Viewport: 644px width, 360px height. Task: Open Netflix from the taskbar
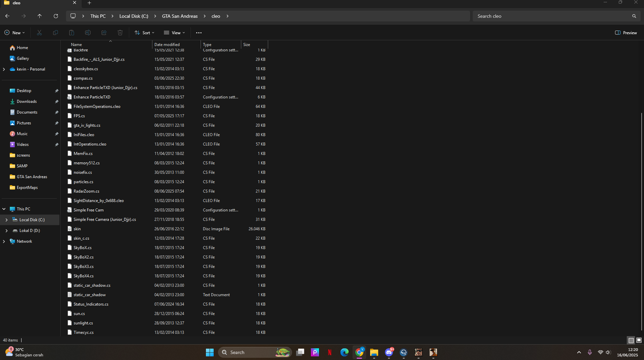(x=330, y=352)
